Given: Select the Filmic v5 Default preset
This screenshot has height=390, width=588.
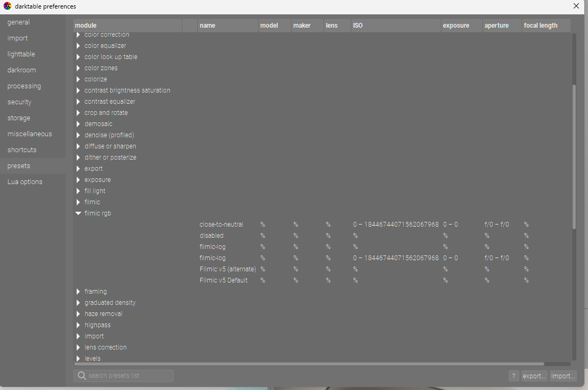Looking at the screenshot, I should pos(224,280).
